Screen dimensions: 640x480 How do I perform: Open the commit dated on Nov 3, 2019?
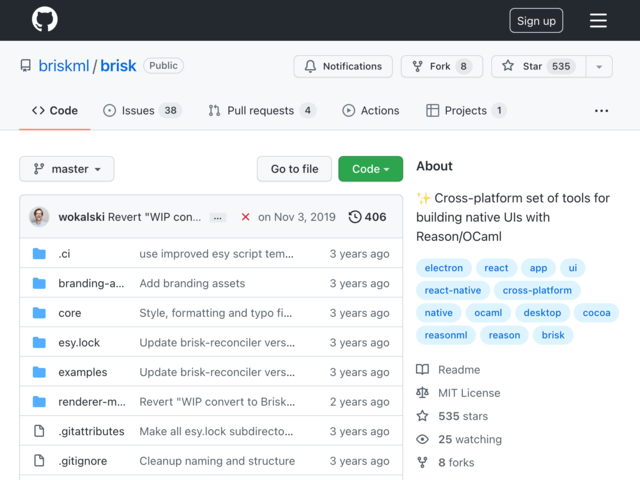[296, 217]
